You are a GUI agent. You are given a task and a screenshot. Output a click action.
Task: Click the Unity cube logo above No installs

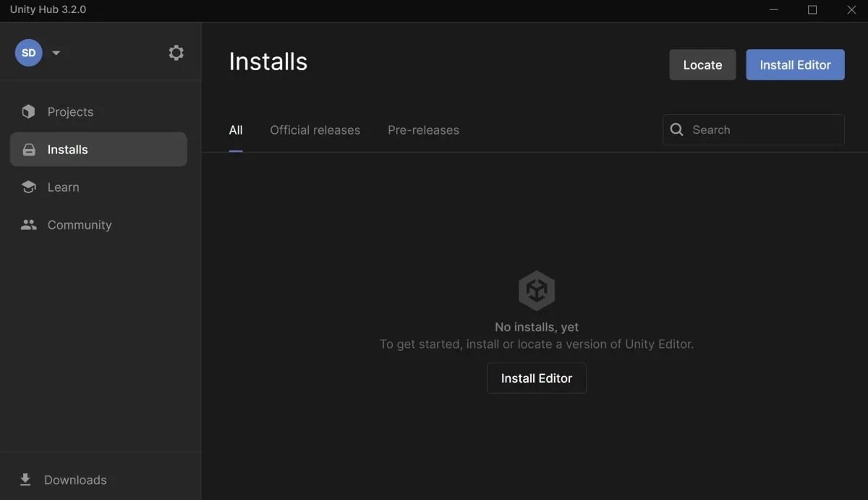click(536, 289)
